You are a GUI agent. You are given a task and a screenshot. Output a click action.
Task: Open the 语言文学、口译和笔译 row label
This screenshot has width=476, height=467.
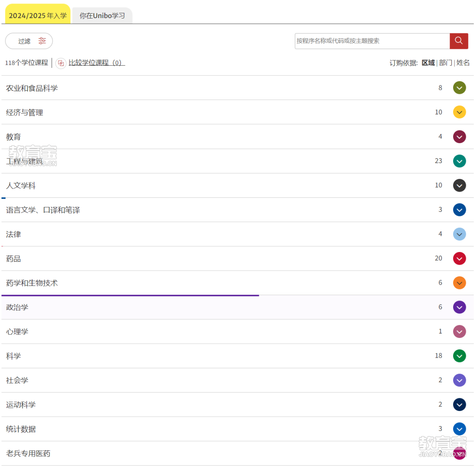tap(43, 210)
